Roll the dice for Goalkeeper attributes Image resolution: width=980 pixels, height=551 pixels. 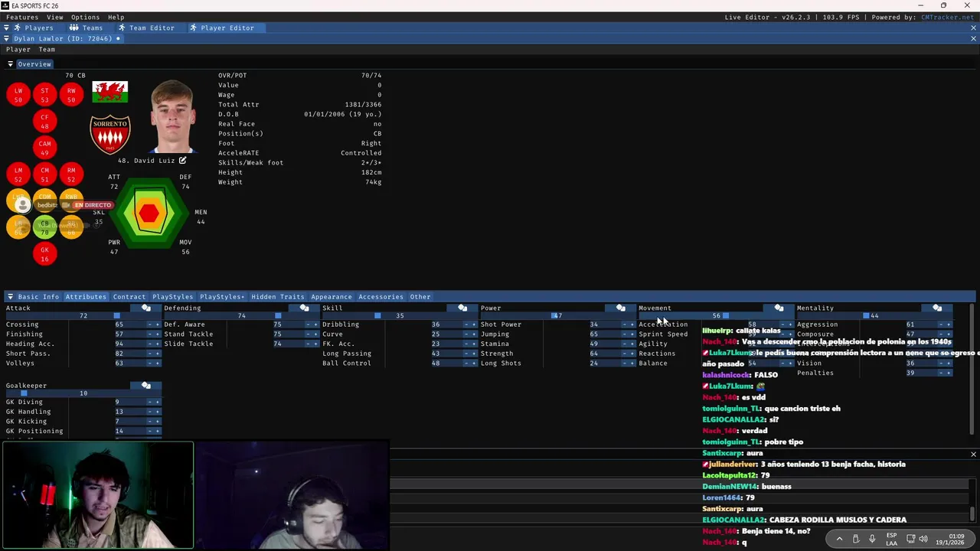coord(146,385)
